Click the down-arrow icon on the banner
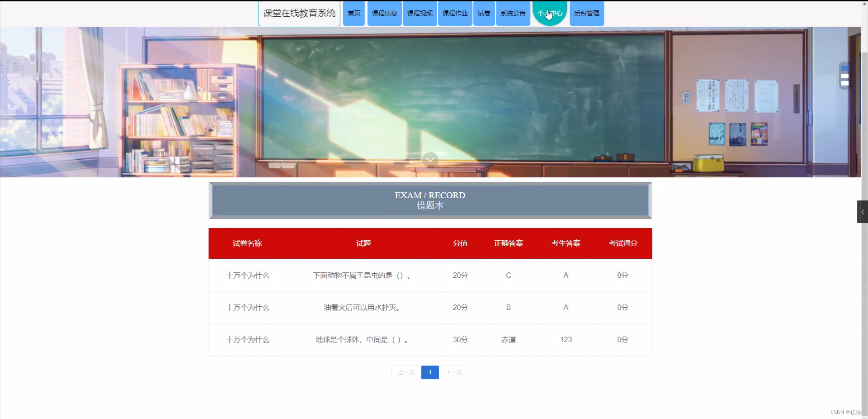The width and height of the screenshot is (868, 419). 430,160
